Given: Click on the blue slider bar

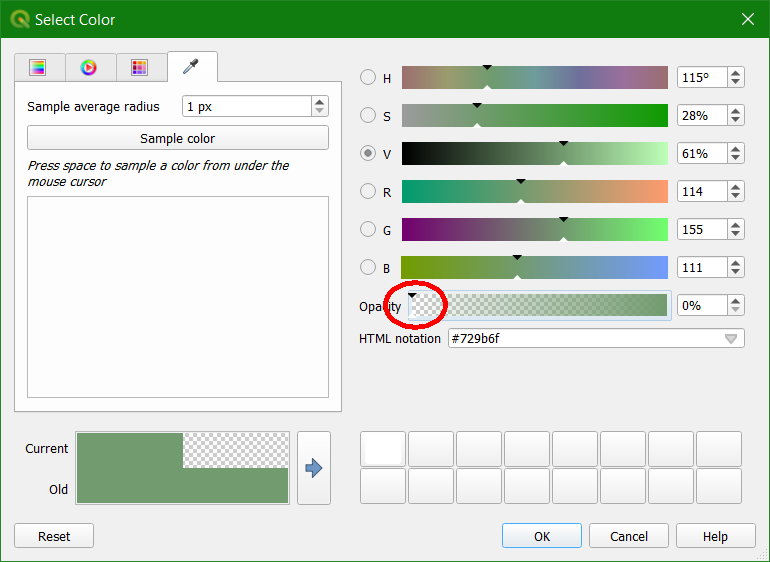Looking at the screenshot, I should tap(535, 267).
